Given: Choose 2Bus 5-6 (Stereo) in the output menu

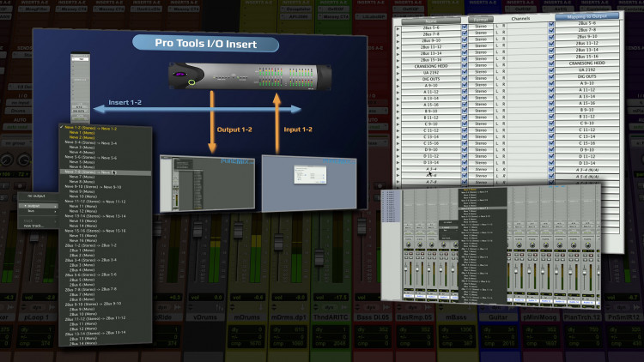Looking at the screenshot, I should coord(91,275).
